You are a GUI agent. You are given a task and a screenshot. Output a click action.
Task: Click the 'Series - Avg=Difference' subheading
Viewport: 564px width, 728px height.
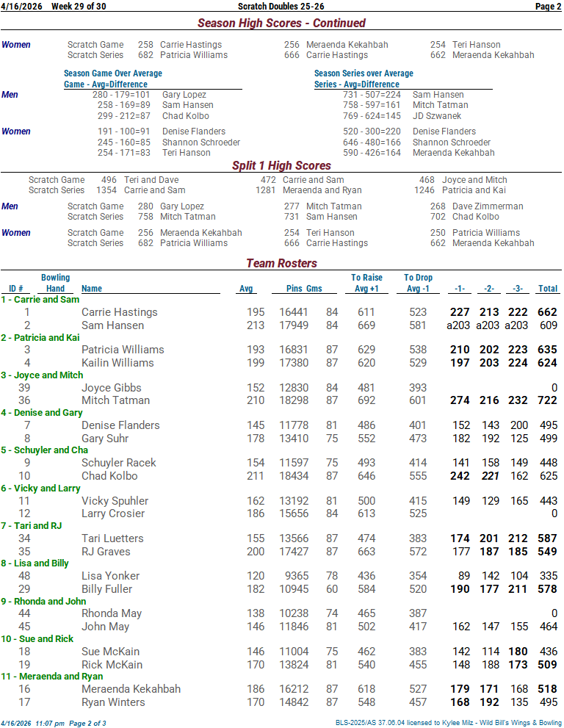(x=356, y=84)
